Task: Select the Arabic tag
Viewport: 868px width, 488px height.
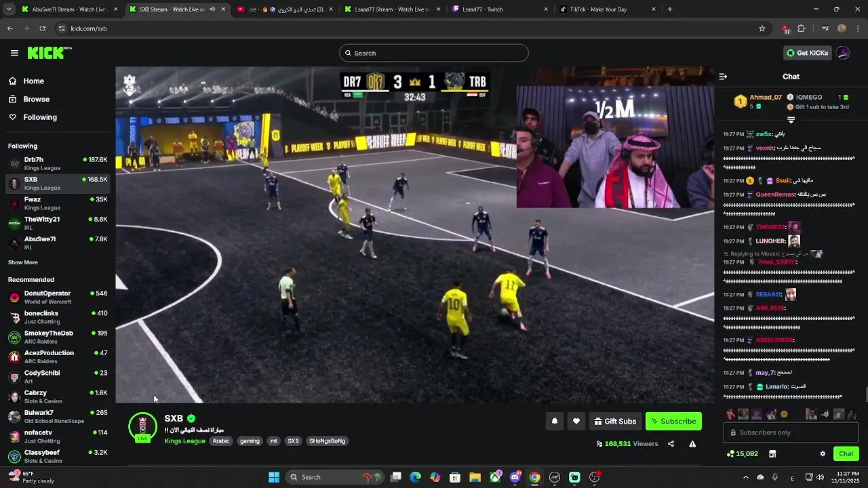Action: pyautogui.click(x=221, y=441)
